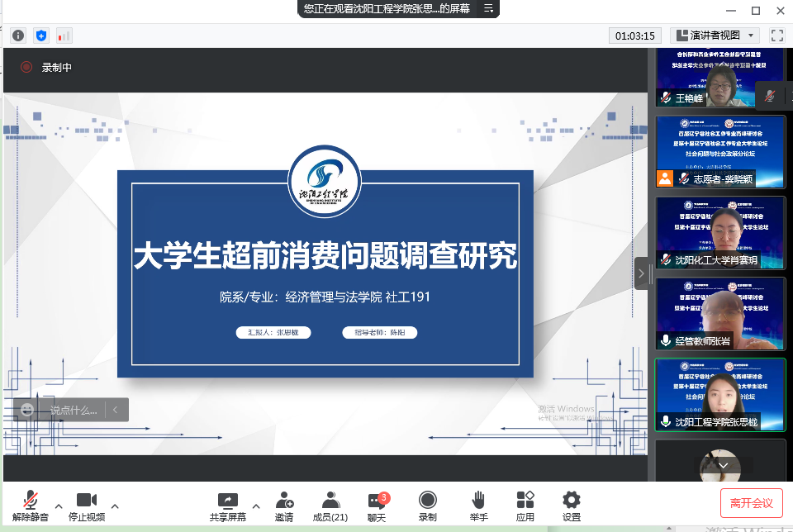Select 沈阳化工大学肖赛玥 video thumbnail
The width and height of the screenshot is (793, 532).
[720, 233]
